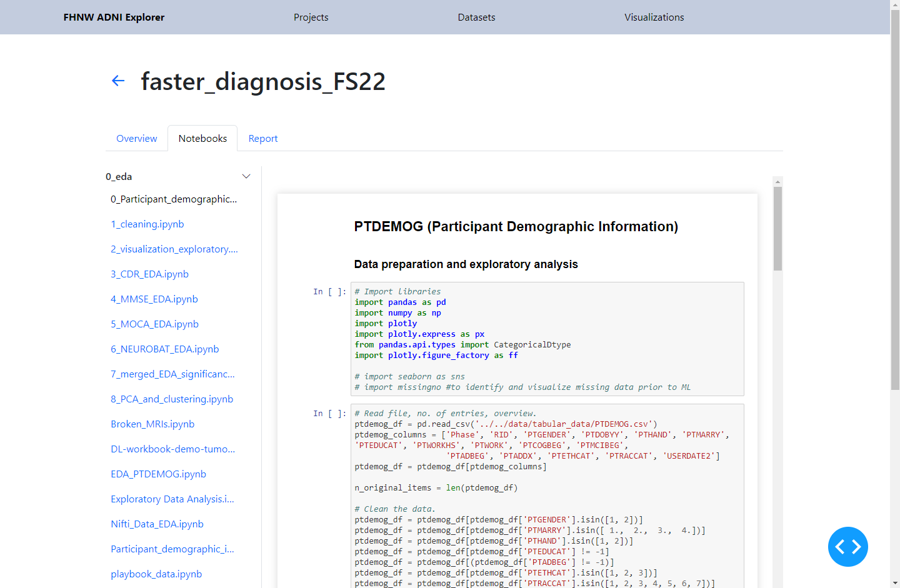Open Projects in the top navigation
The image size is (900, 588).
(311, 17)
